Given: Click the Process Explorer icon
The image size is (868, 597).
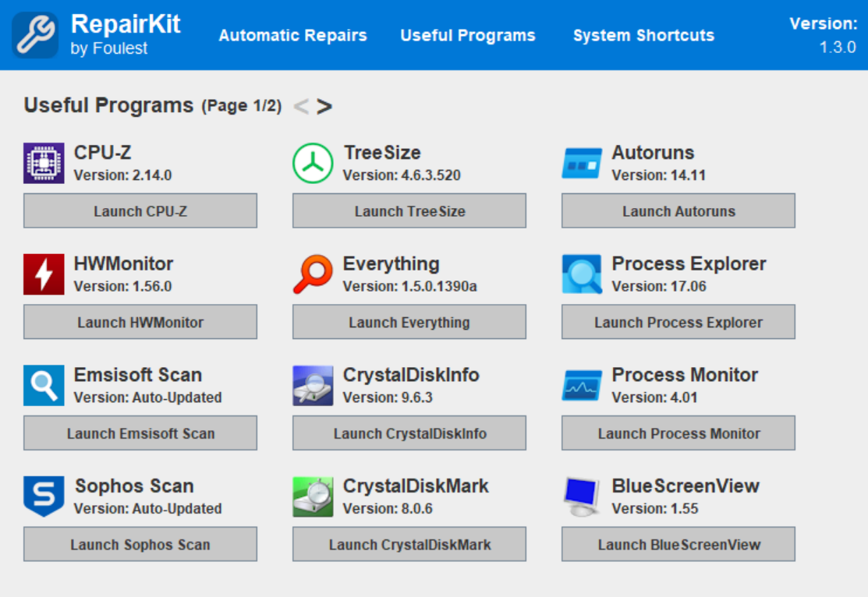Looking at the screenshot, I should coord(582,274).
